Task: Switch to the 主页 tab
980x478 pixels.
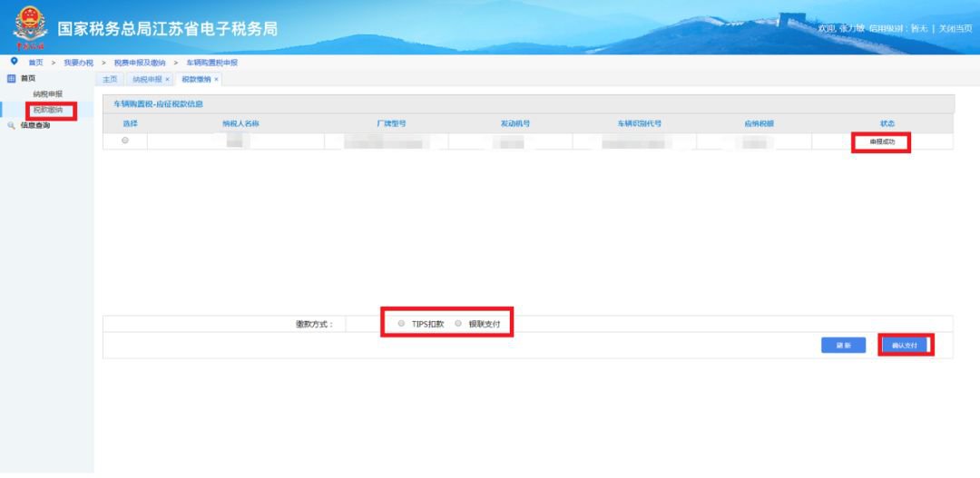Action: click(x=110, y=80)
